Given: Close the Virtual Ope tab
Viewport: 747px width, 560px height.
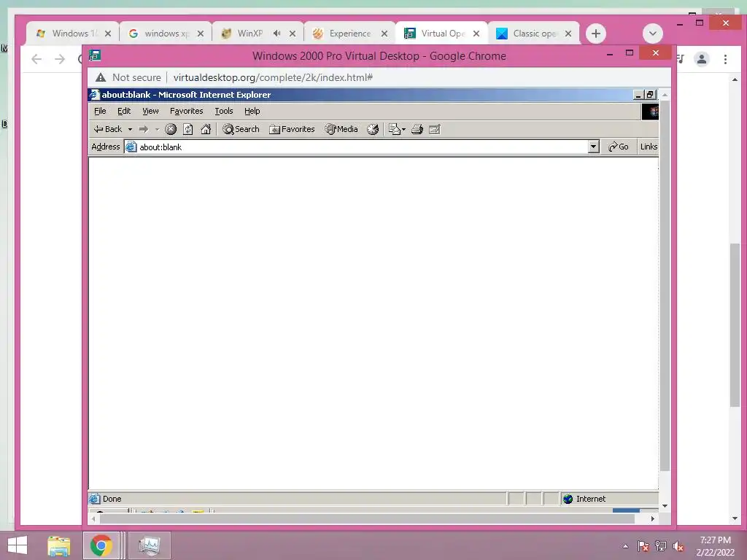Looking at the screenshot, I should (476, 34).
